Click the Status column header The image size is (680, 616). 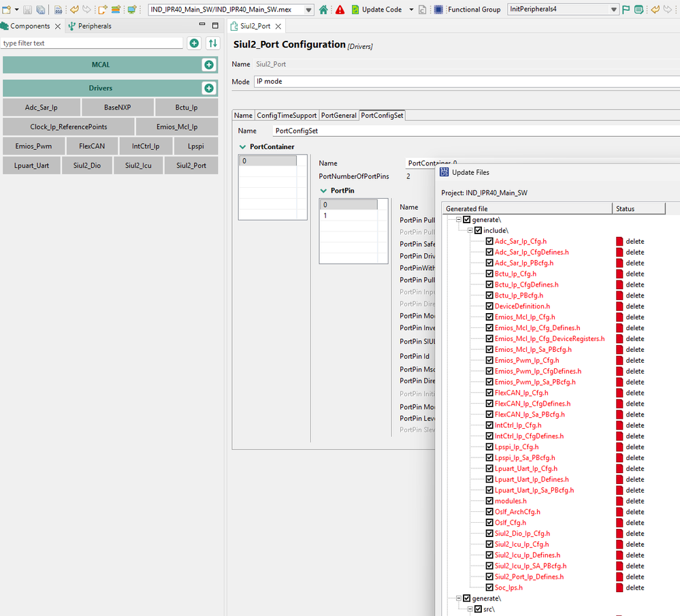click(x=638, y=209)
